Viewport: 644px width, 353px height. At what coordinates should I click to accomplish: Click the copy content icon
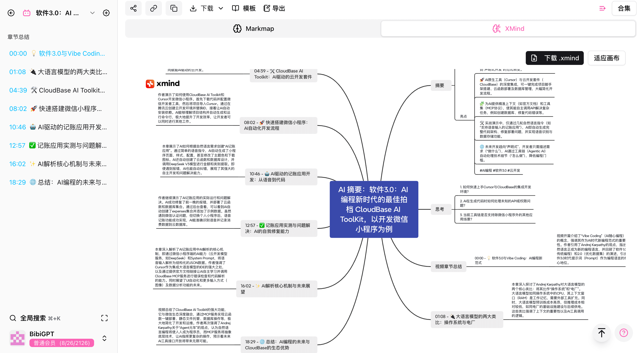point(174,8)
